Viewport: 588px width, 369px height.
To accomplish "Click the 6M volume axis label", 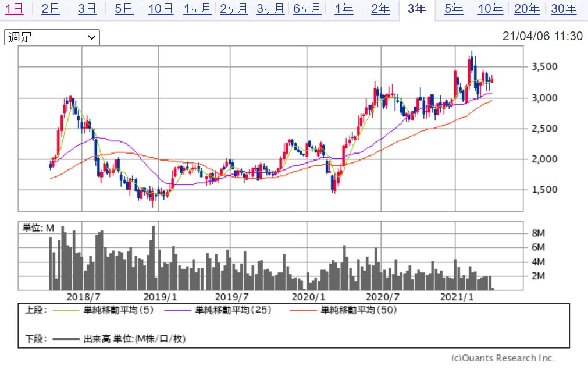I will point(538,247).
